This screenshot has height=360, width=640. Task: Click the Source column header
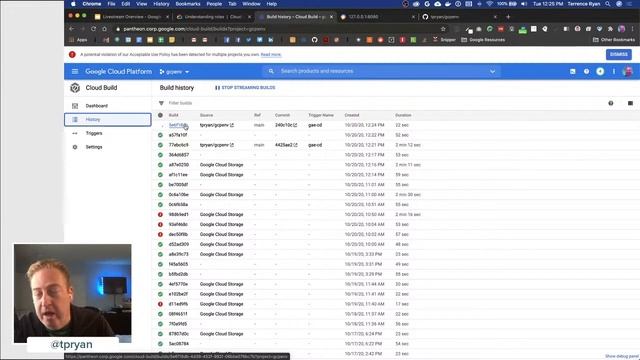207,115
